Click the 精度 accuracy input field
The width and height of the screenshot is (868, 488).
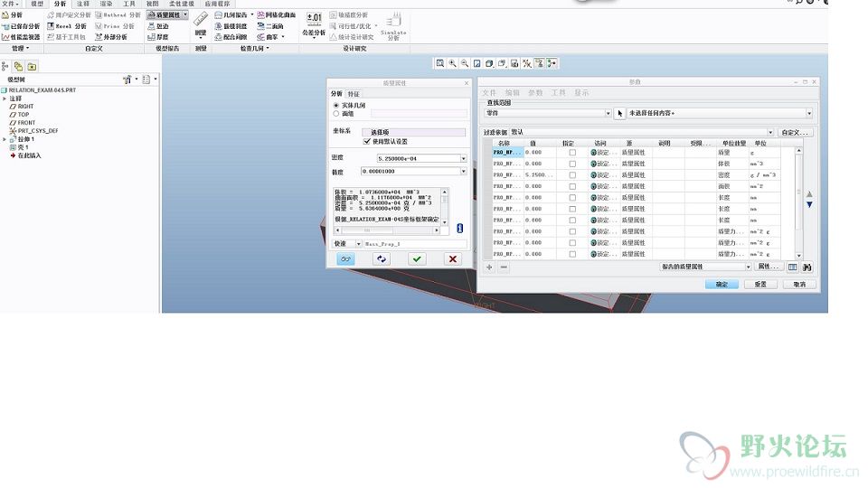(410, 172)
